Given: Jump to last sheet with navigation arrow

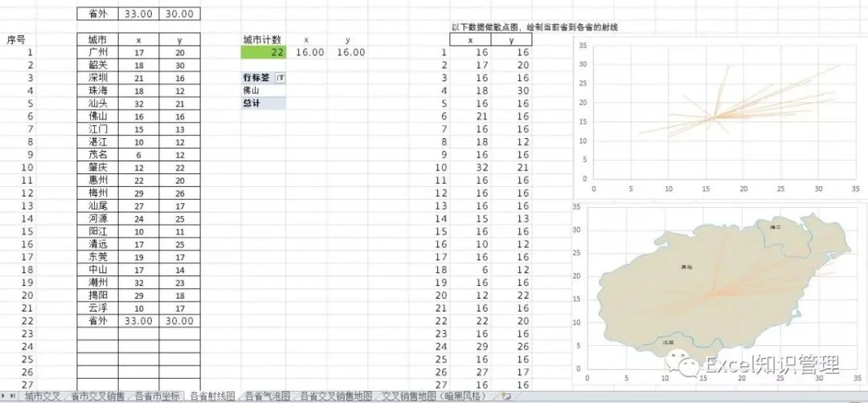Looking at the screenshot, I should [13, 396].
